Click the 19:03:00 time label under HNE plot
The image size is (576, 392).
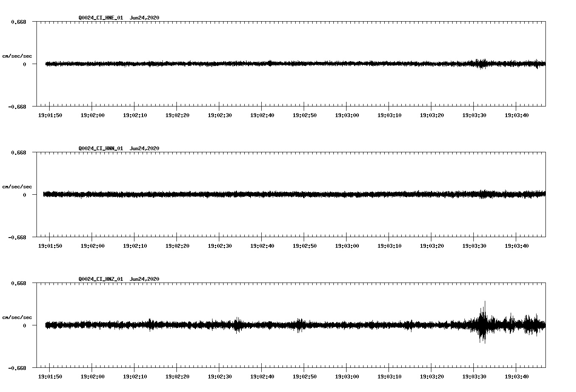pos(347,115)
